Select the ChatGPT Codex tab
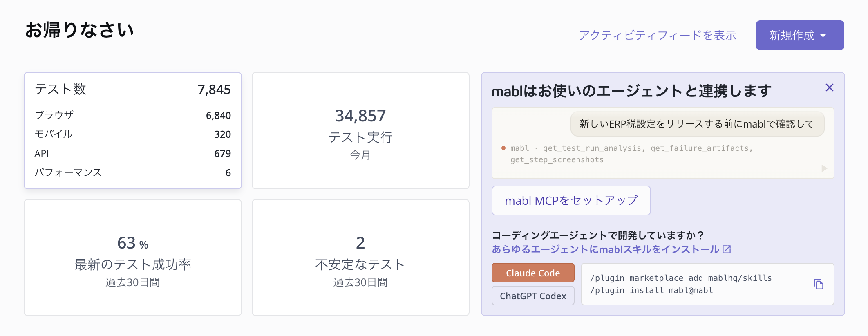868x336 pixels. (533, 296)
